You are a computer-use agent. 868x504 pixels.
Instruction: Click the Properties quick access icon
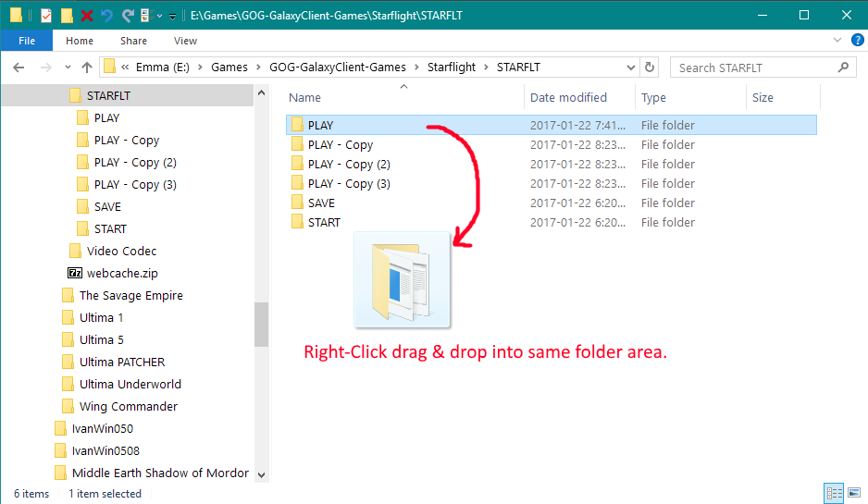coord(46,16)
